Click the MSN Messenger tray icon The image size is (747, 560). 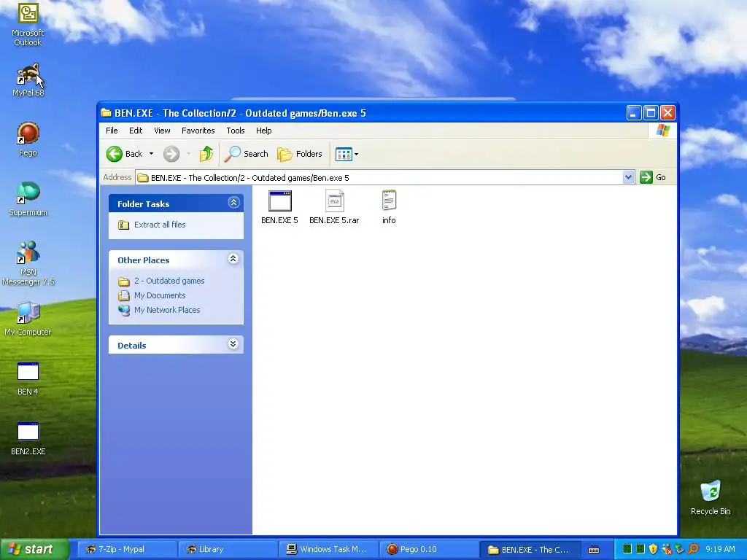coord(667,549)
